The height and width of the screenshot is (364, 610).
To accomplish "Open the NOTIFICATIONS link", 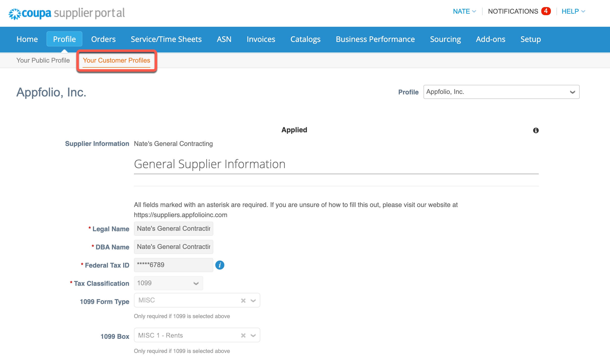I will click(513, 11).
